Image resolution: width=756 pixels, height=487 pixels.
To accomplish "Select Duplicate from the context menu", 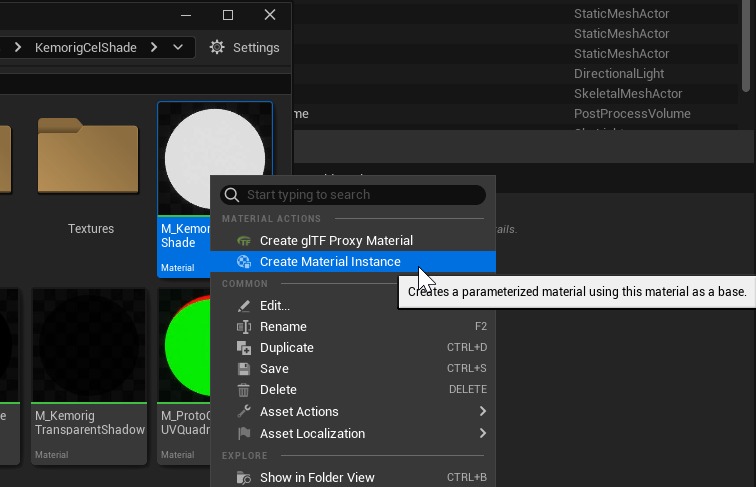I will click(287, 348).
